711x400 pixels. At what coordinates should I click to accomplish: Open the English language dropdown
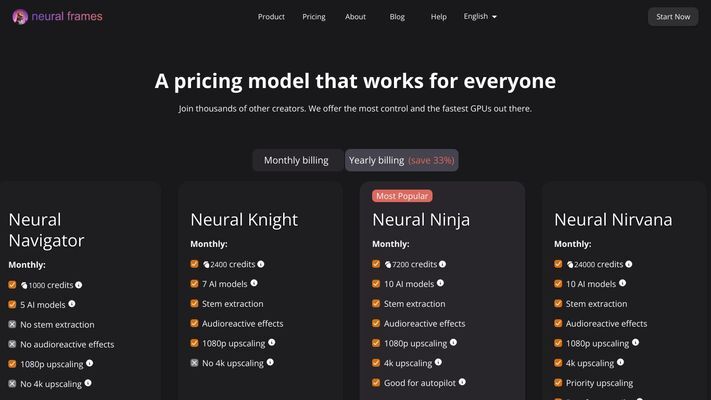[480, 17]
